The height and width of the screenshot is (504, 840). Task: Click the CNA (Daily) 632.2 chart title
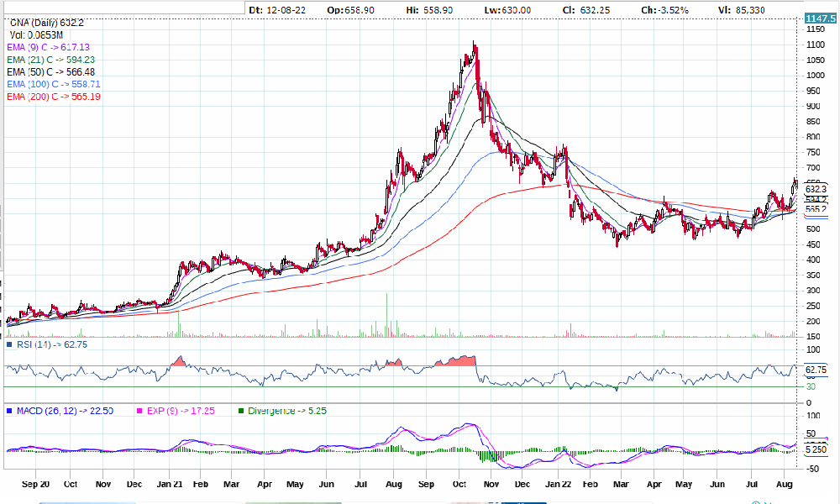[x=46, y=23]
